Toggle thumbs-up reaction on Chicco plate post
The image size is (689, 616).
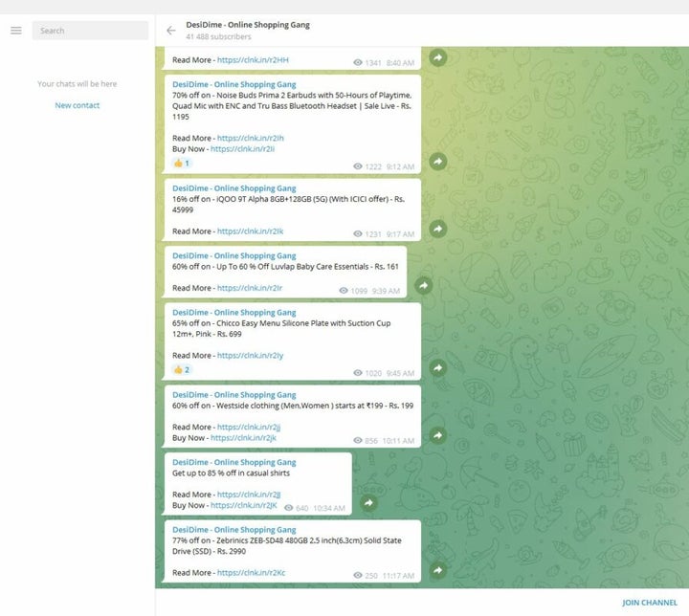181,370
